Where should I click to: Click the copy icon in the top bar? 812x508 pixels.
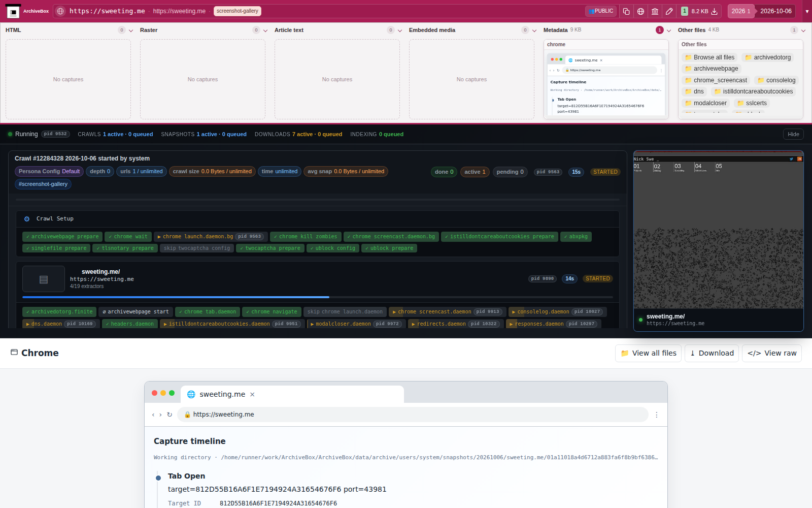click(x=626, y=11)
